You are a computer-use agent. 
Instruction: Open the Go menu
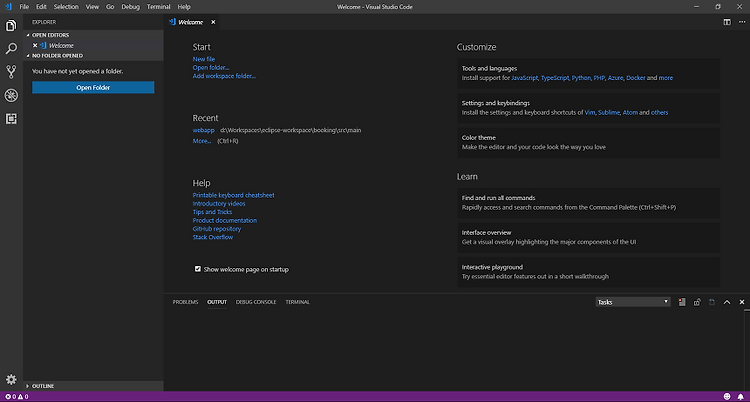[x=110, y=7]
